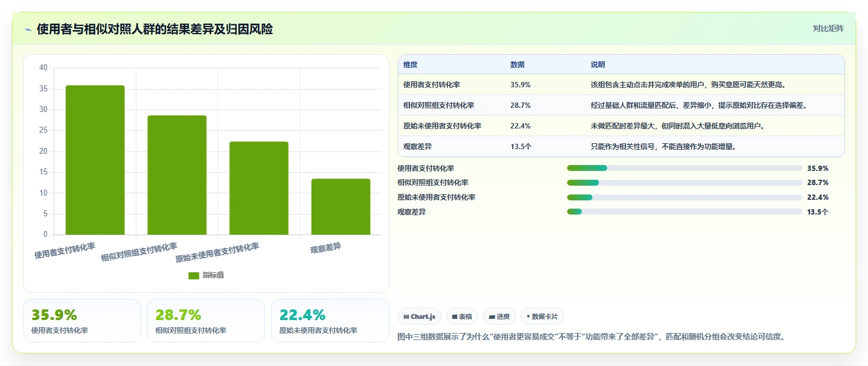
Task: Click the x-axis label 相似对照组支付转化率
Action: point(139,252)
